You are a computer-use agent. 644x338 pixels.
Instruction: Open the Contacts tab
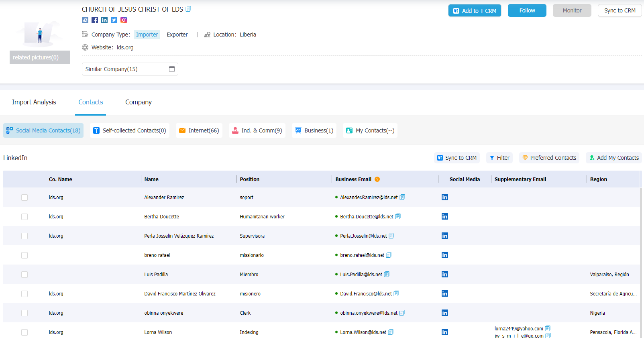(91, 102)
